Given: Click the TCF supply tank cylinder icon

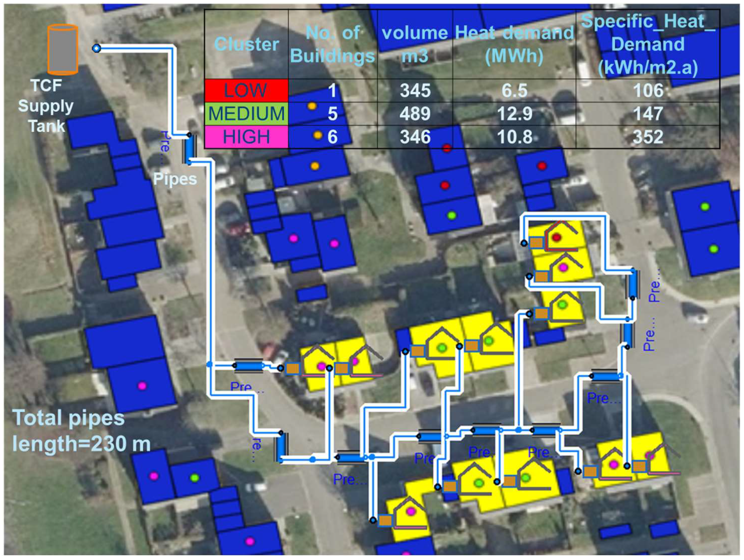Looking at the screenshot, I should point(62,50).
